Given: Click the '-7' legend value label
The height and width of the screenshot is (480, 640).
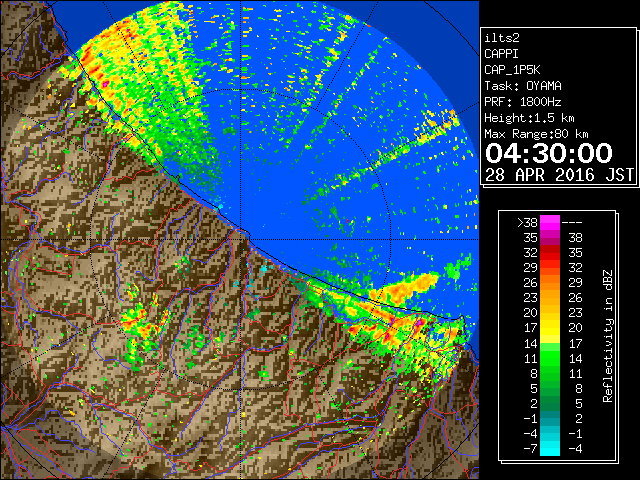Looking at the screenshot, I should click(x=530, y=448).
